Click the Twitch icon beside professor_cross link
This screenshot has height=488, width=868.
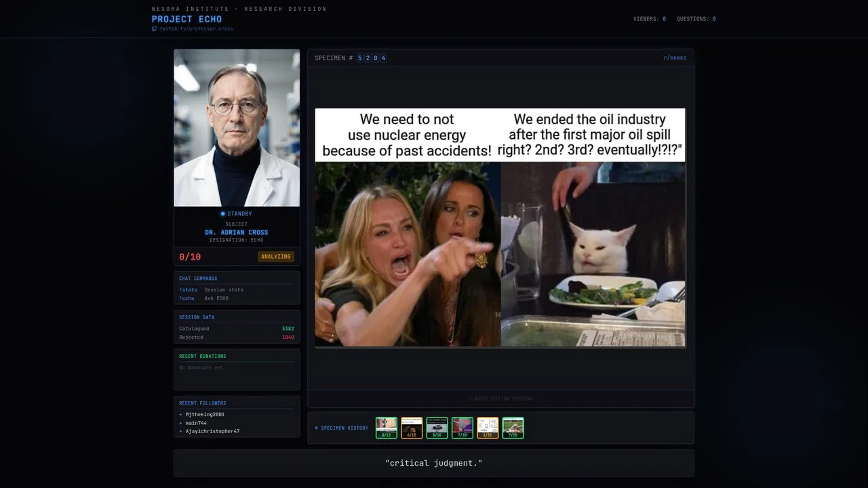(x=155, y=28)
